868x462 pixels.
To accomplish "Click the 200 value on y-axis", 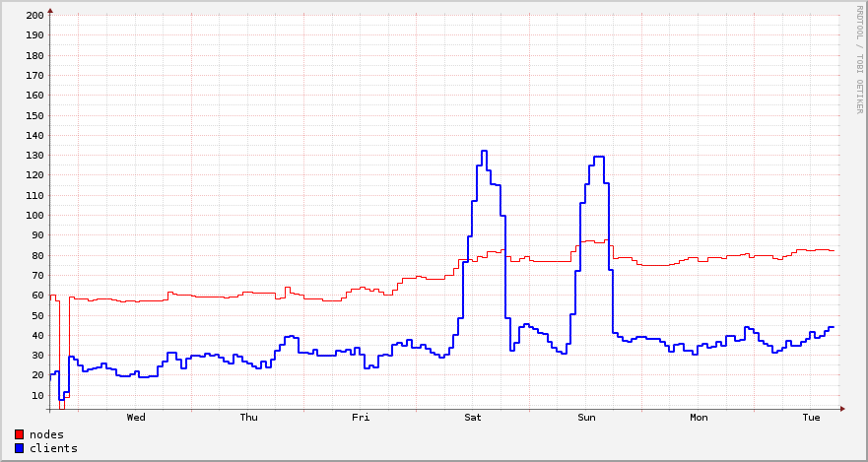I will tap(34, 16).
